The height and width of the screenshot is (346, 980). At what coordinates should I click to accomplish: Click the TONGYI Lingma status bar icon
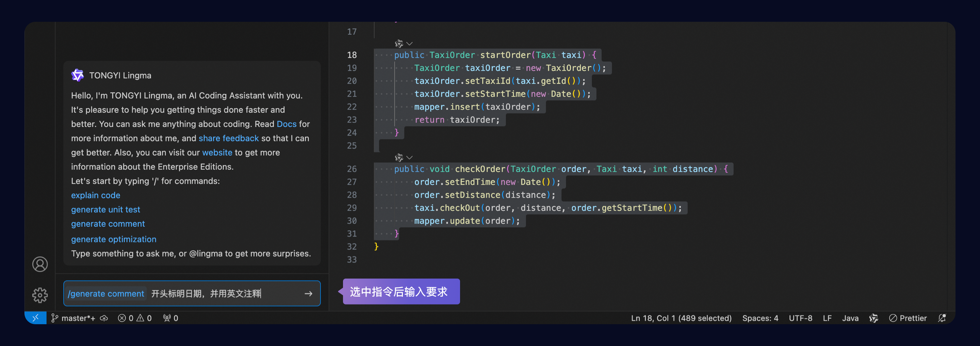pyautogui.click(x=873, y=318)
